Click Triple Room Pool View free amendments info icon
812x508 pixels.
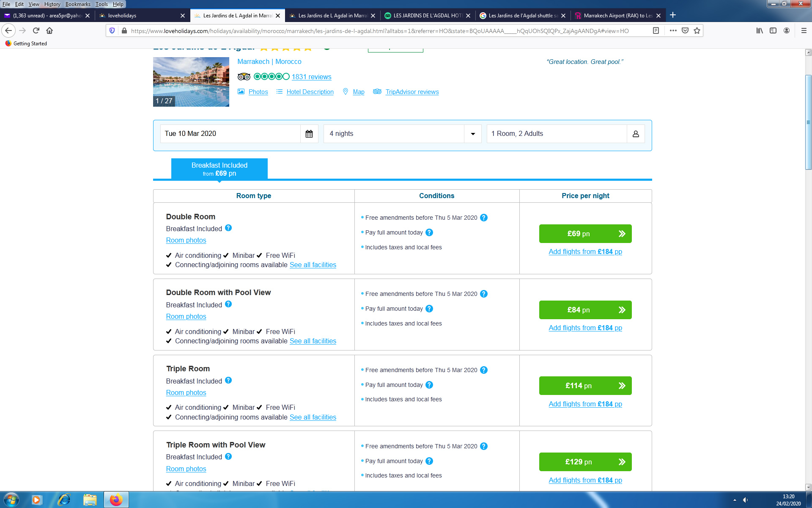click(484, 446)
